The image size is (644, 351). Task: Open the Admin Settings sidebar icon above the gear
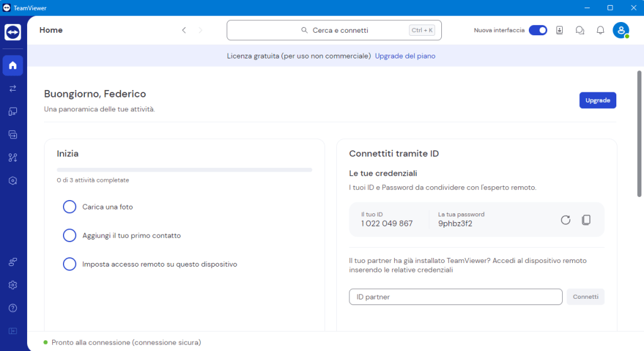pos(13,262)
